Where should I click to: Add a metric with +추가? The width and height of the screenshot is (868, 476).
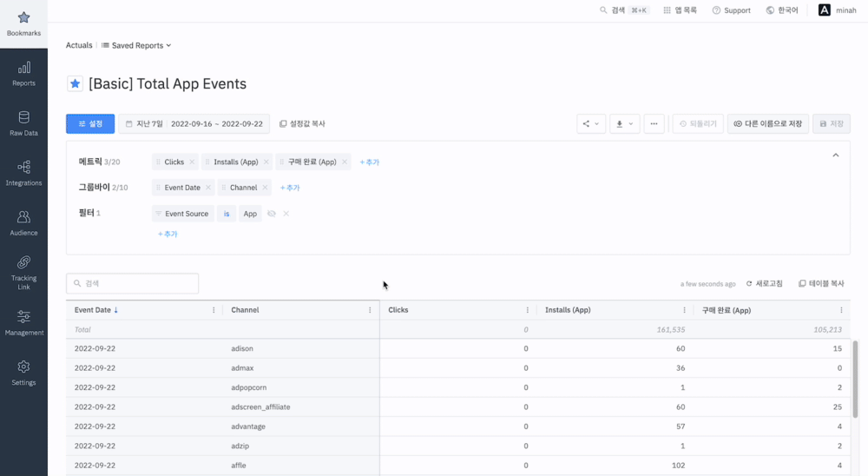(x=369, y=162)
